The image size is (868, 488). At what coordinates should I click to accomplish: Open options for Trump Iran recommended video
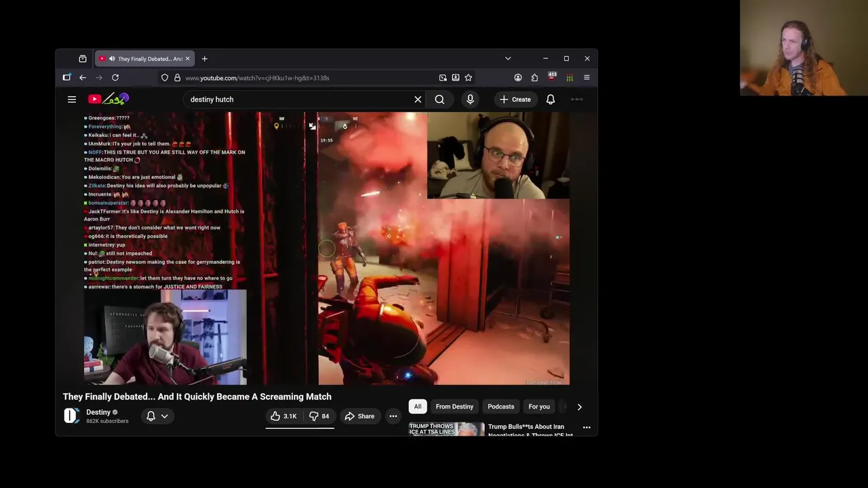click(587, 428)
